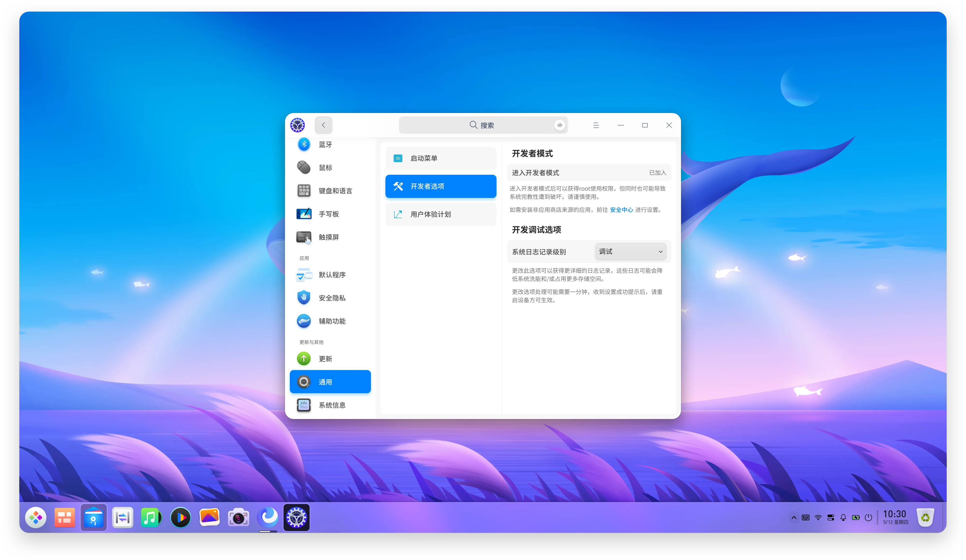Open Mouse settings (鼠标)

pyautogui.click(x=330, y=167)
